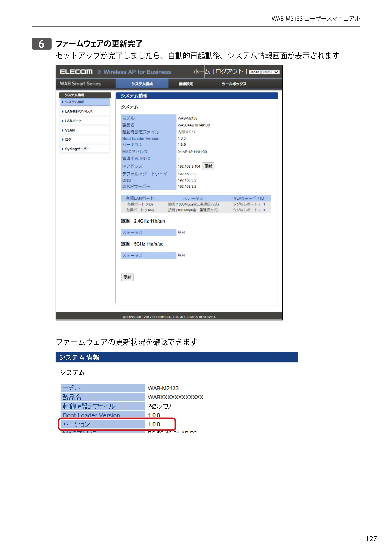Click the arrow icon before VLAN

63,130
